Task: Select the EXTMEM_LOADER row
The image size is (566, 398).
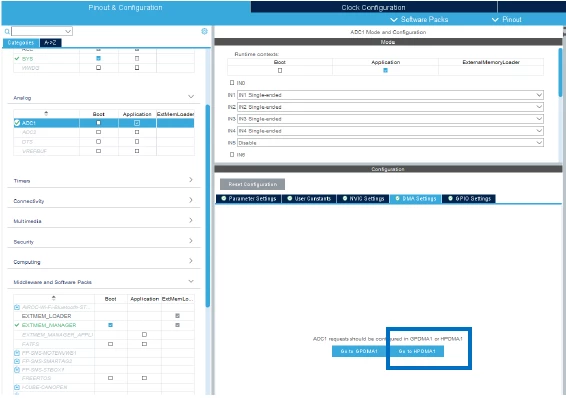Action: (104, 316)
